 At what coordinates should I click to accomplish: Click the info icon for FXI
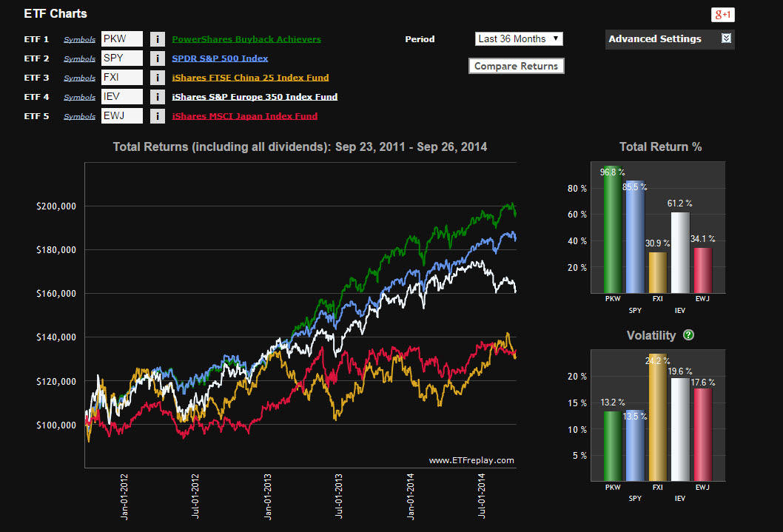[x=157, y=78]
